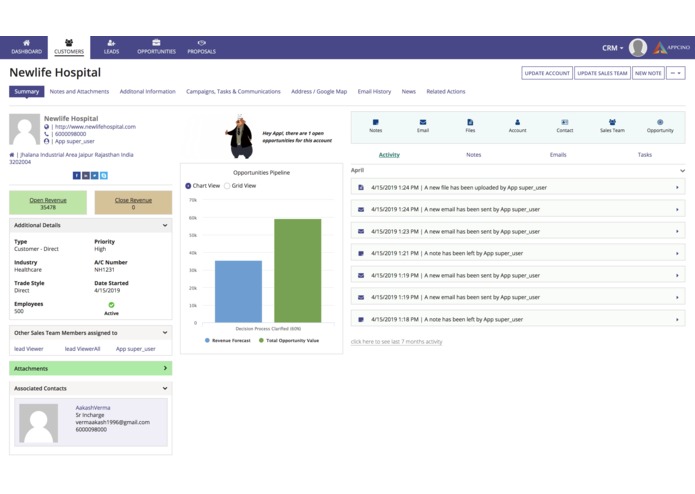
Task: Open the Email History tab
Action: pyautogui.click(x=375, y=92)
